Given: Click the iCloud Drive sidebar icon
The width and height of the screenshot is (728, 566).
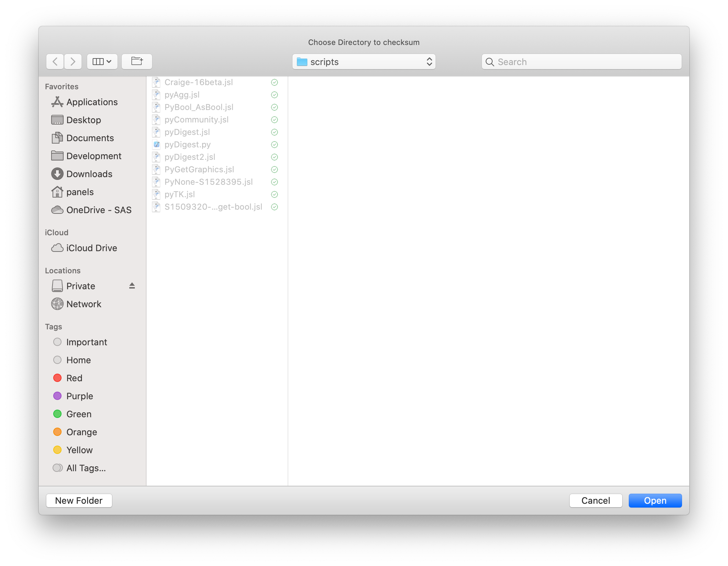Looking at the screenshot, I should [x=57, y=248].
